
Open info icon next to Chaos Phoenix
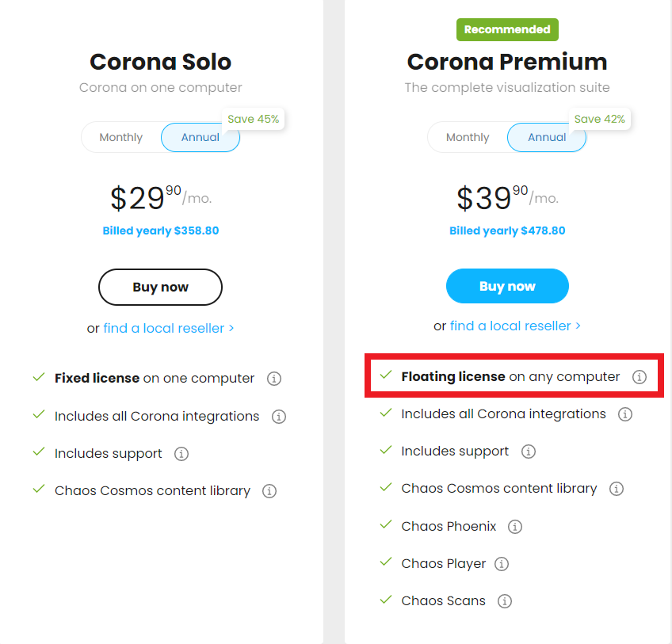coord(515,527)
